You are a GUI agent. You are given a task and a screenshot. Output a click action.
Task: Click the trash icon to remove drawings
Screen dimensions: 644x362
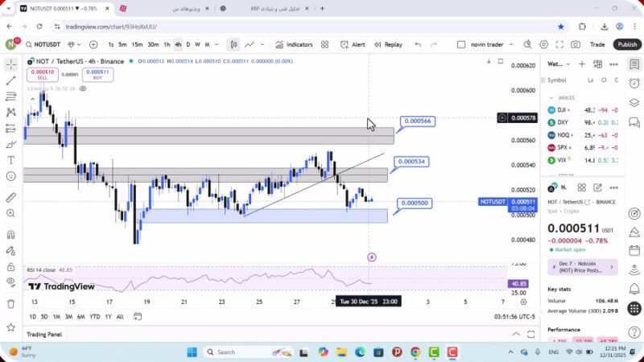coord(11,303)
